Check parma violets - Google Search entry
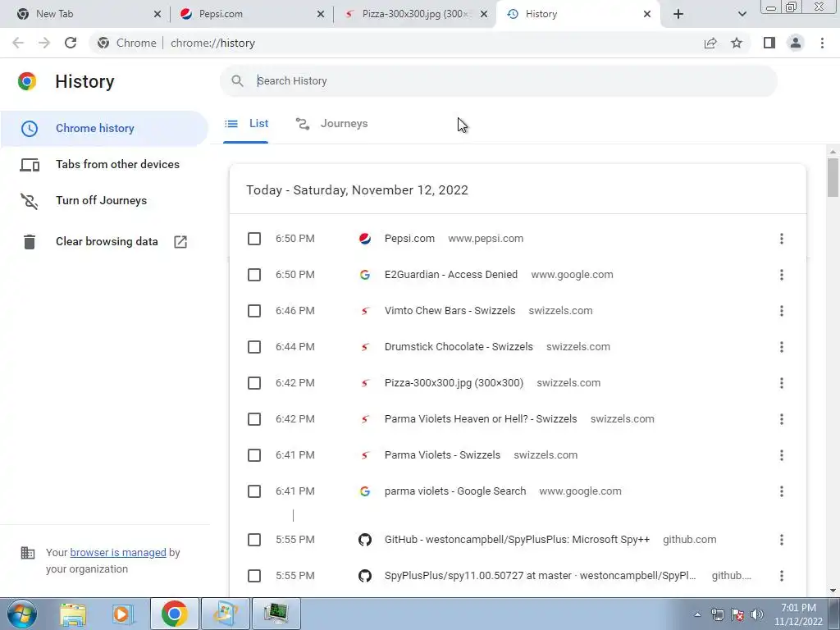The width and height of the screenshot is (840, 630). pos(254,491)
